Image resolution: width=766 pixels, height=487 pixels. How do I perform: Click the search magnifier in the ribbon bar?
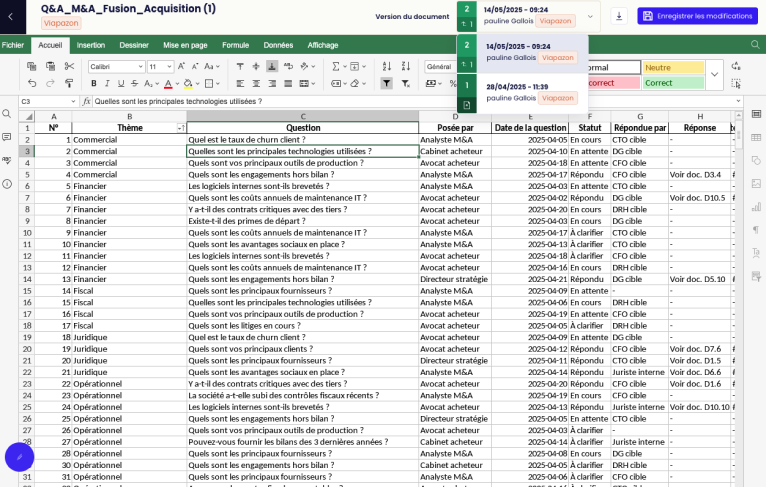[755, 45]
